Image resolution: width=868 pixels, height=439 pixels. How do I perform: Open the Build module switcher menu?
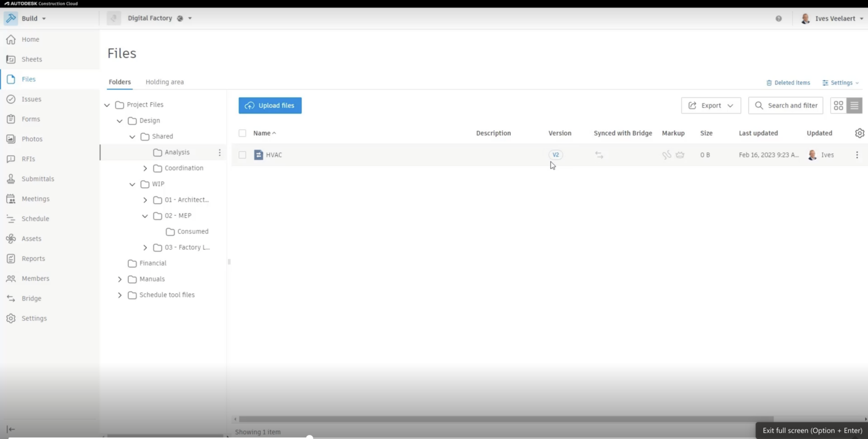[x=32, y=18]
